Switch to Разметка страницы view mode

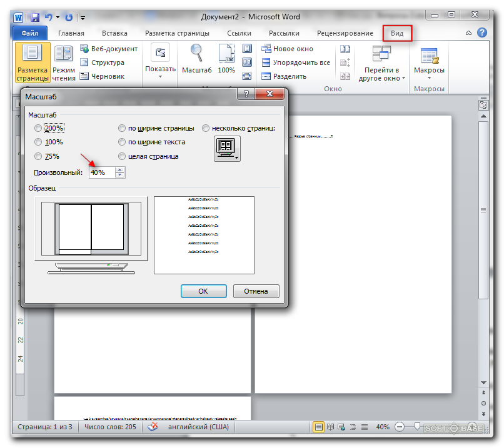coord(33,62)
